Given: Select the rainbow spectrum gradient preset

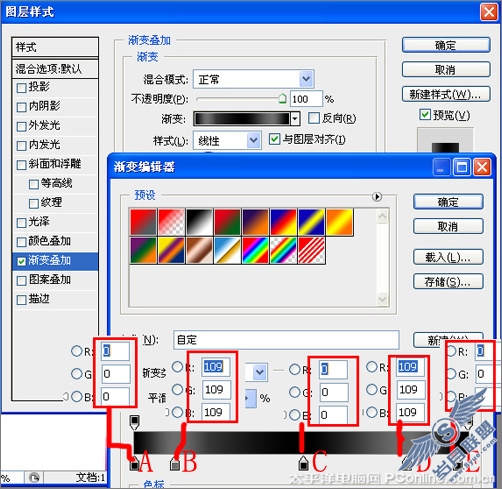Looking at the screenshot, I should (x=255, y=250).
